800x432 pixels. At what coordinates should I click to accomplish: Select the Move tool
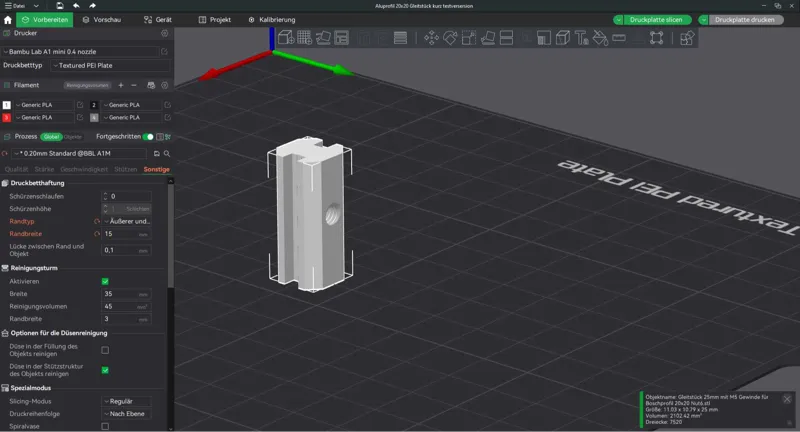[431, 38]
